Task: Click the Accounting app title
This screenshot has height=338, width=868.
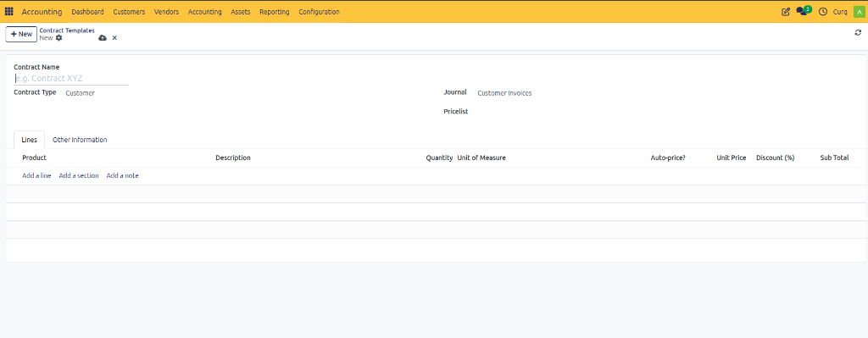Action: 42,12
